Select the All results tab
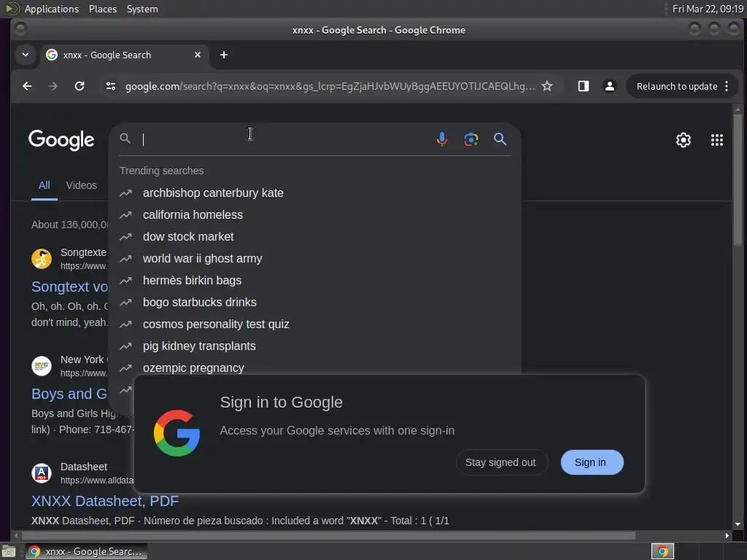The width and height of the screenshot is (747, 560). point(44,185)
